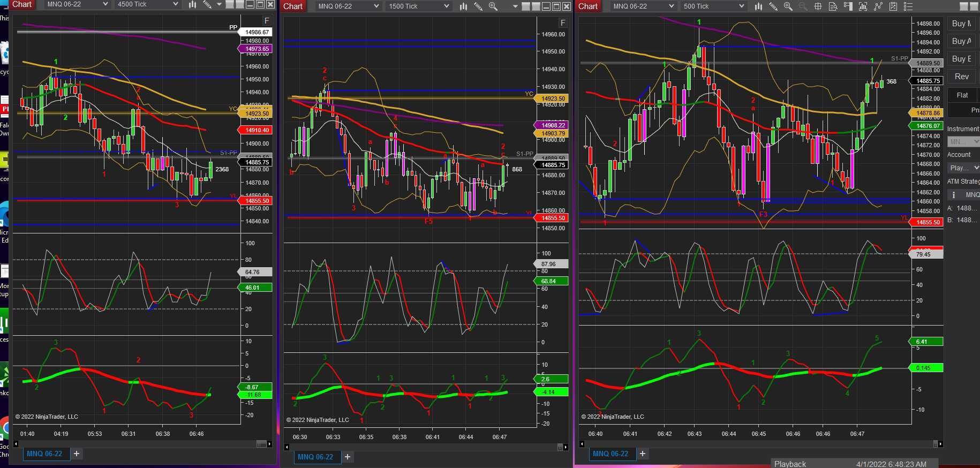Click zoom-out magnifier in 500 Tick chart
This screenshot has width=980, height=468.
pyautogui.click(x=803, y=6)
